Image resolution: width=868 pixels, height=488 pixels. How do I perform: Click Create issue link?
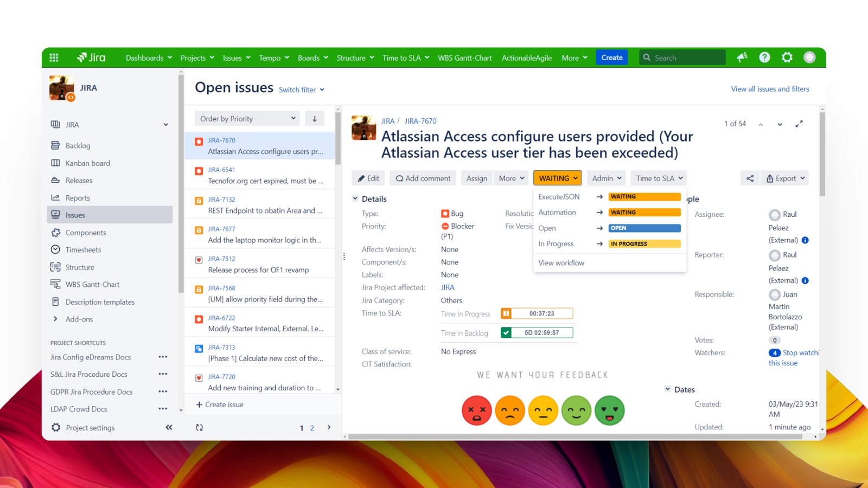[x=220, y=404]
